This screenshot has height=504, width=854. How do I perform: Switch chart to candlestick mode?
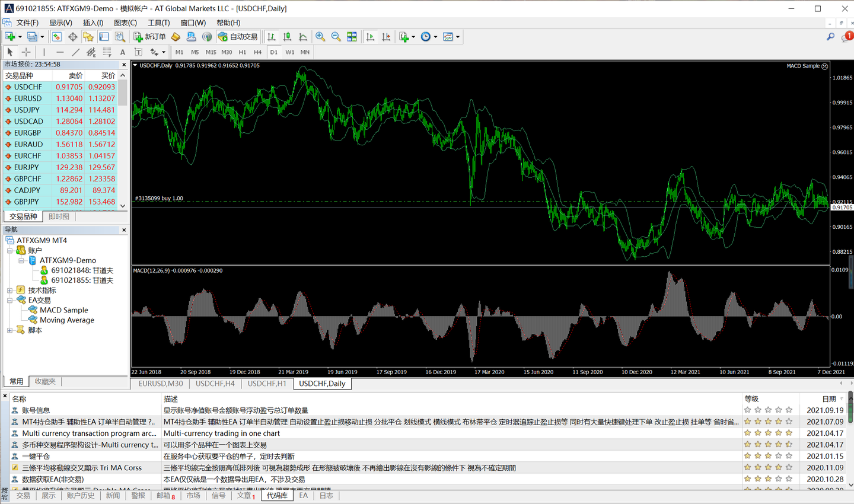(287, 37)
